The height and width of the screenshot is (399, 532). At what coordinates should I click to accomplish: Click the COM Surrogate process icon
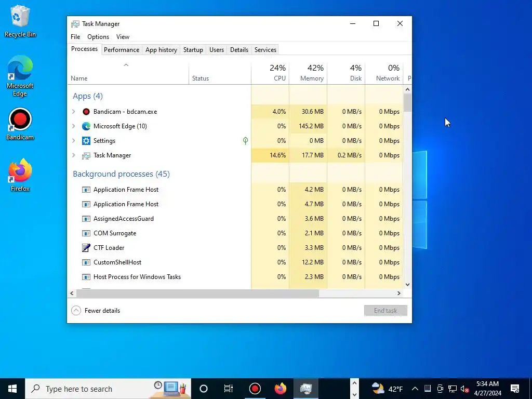tap(86, 233)
